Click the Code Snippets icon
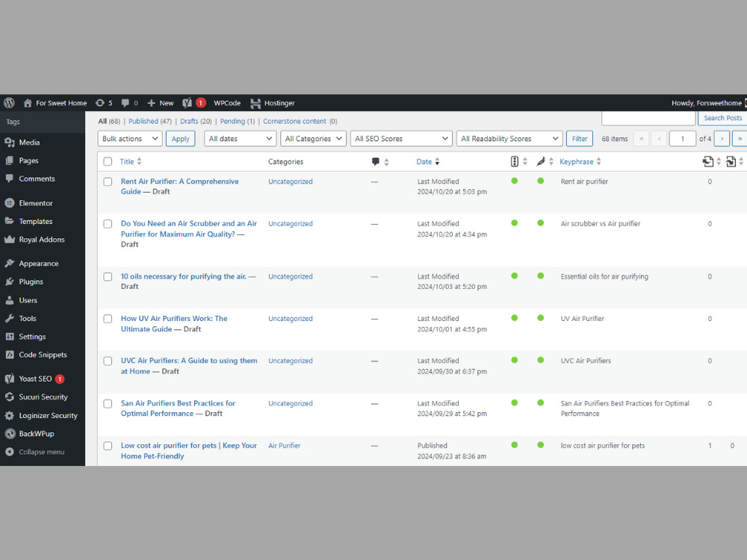Viewport: 747px width, 560px height. click(x=10, y=354)
